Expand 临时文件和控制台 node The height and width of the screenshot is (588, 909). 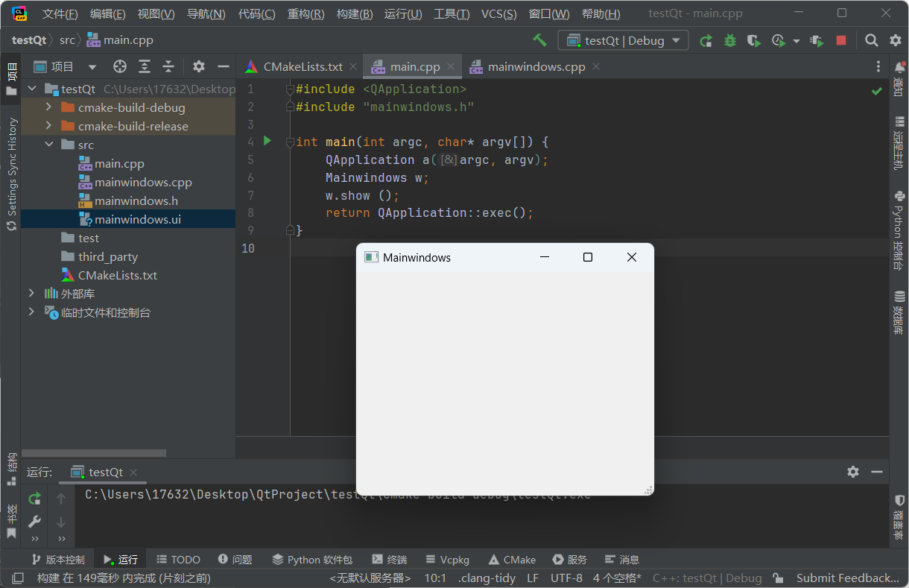pos(31,312)
